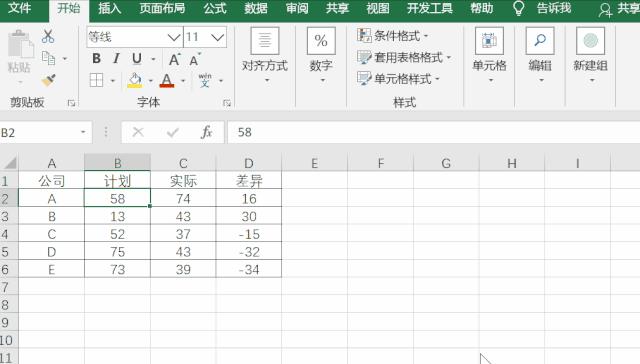640x364 pixels.
Task: Switch to the 审阅 Review tab
Action: 297,8
